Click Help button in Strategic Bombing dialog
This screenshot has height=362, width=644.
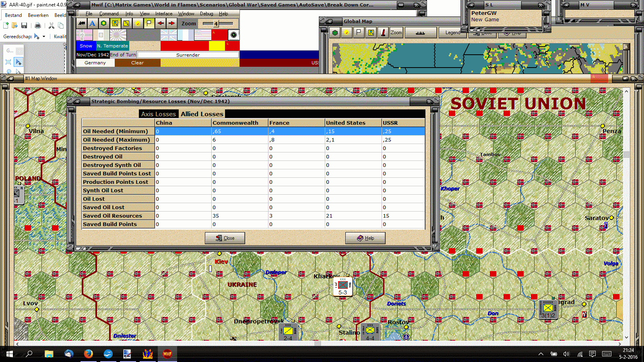pos(365,238)
